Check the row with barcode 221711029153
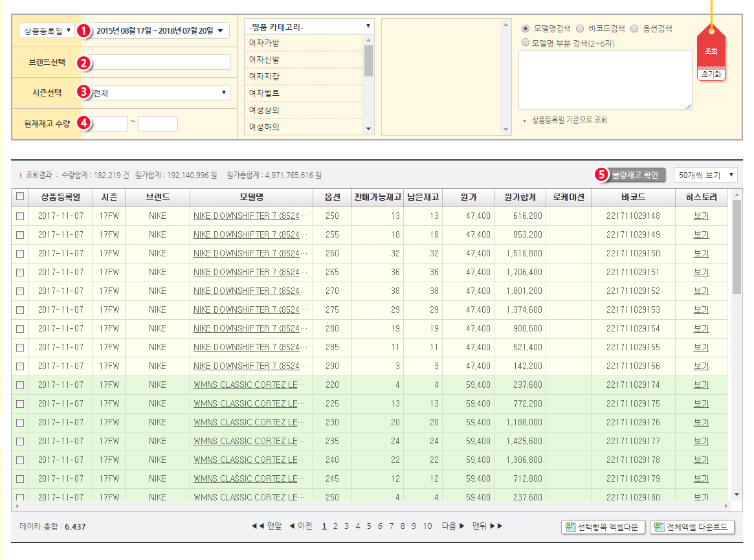754x560 pixels. 19,310
